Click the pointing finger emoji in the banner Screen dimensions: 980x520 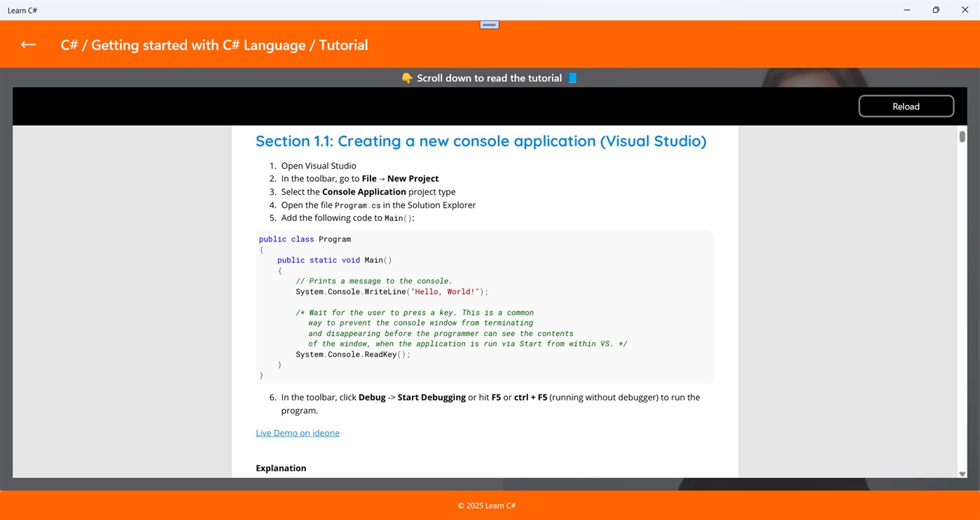407,78
